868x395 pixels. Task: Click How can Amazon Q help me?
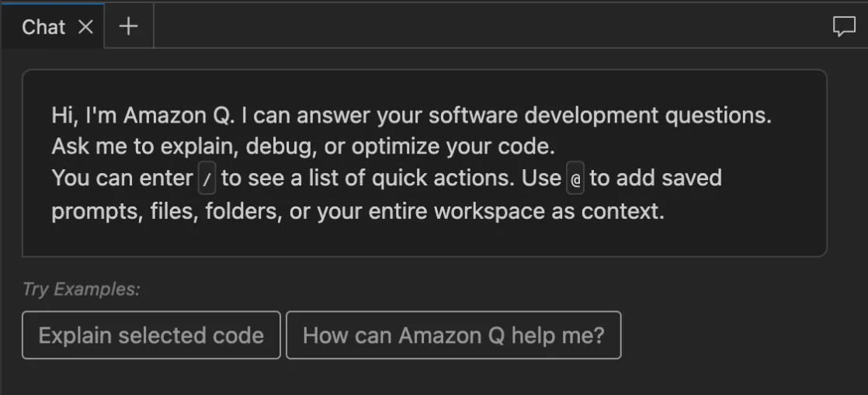click(453, 335)
